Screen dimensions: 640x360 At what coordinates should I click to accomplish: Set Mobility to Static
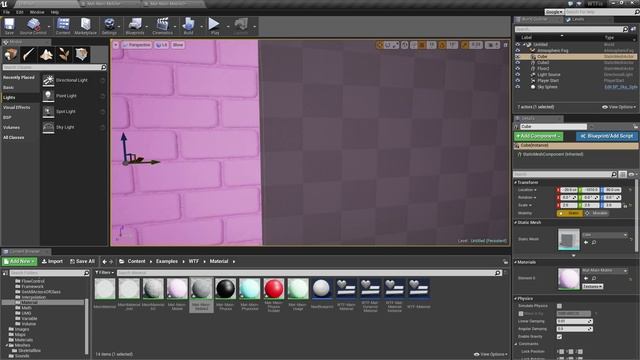pos(570,213)
